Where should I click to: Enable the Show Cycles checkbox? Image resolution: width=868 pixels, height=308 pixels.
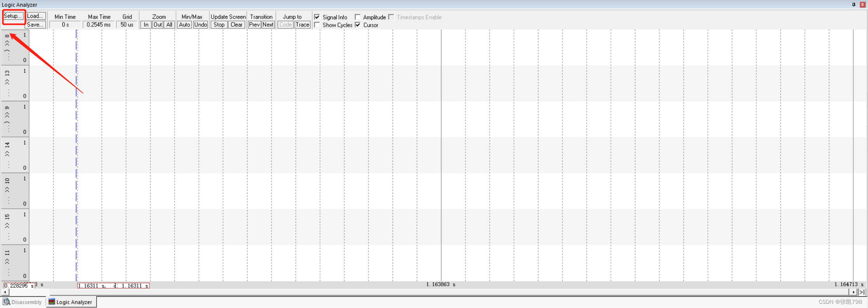(x=317, y=25)
